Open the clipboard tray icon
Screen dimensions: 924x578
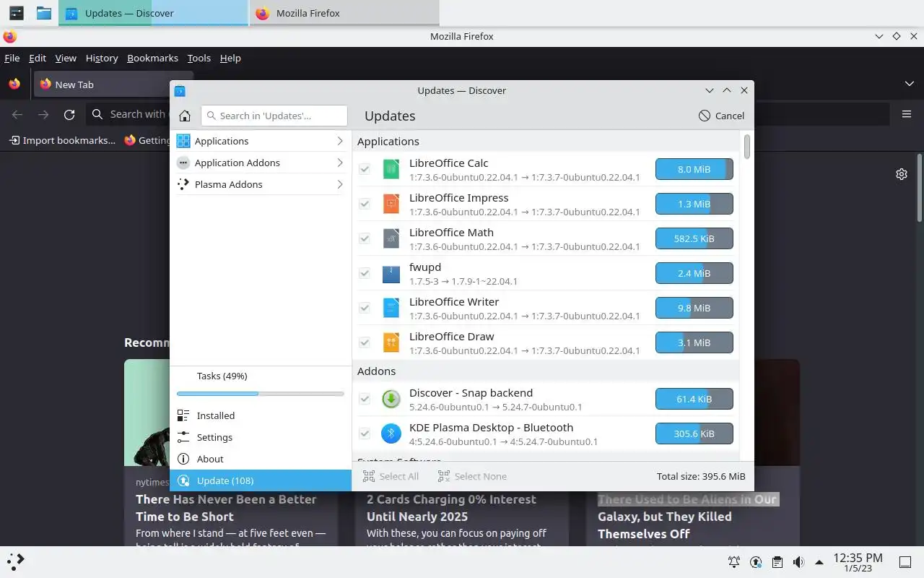[777, 562]
